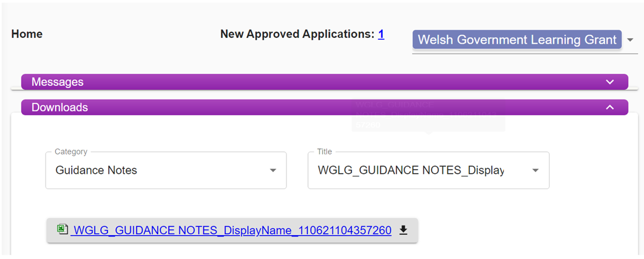Open the Category dropdown arrow

tap(273, 170)
